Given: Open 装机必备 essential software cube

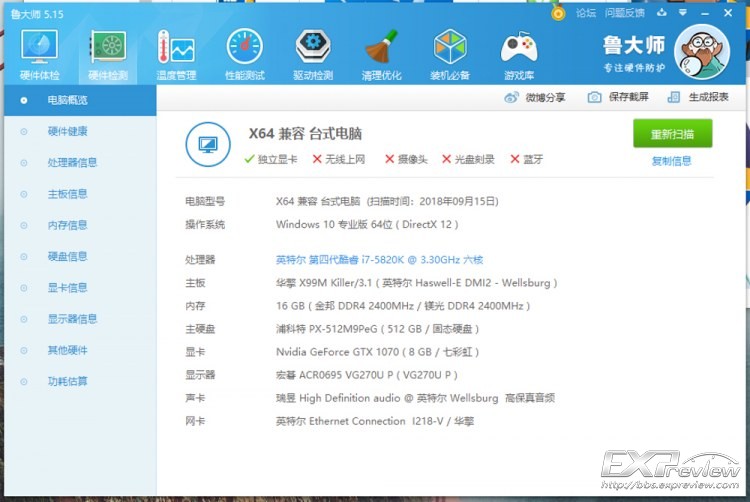Looking at the screenshot, I should 450,54.
